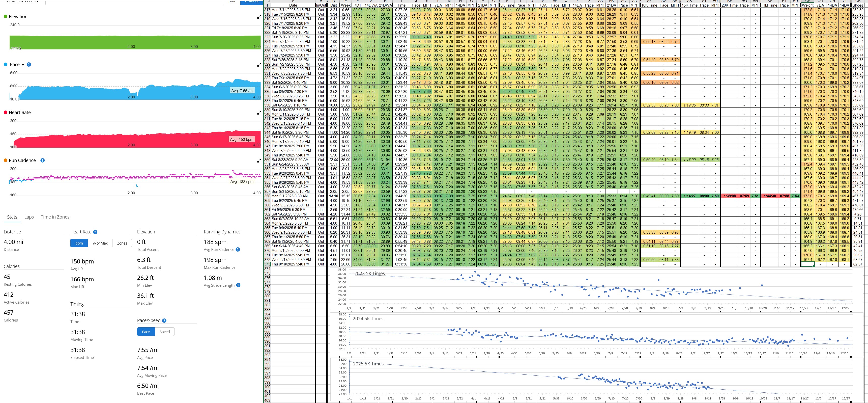
Task: Click the blue Pace legend dot
Action: click(5, 64)
